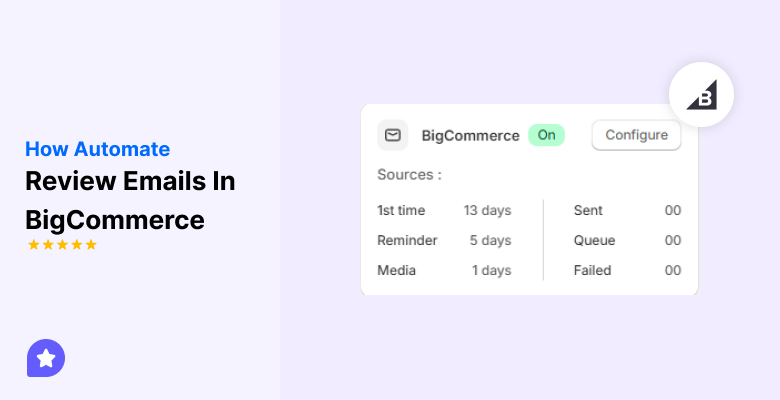The height and width of the screenshot is (400, 780).
Task: Click the Queue count value
Action: click(673, 240)
